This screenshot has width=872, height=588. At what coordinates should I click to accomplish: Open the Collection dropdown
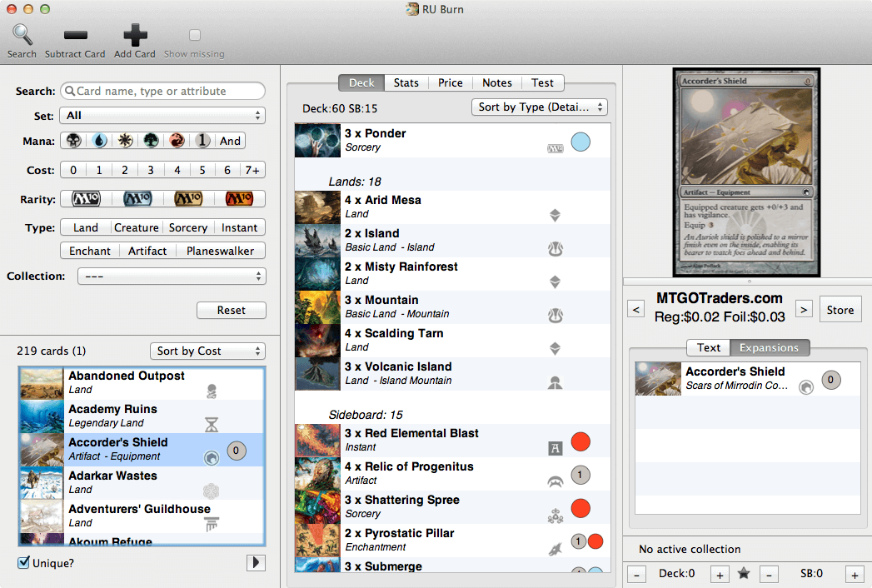click(x=172, y=276)
